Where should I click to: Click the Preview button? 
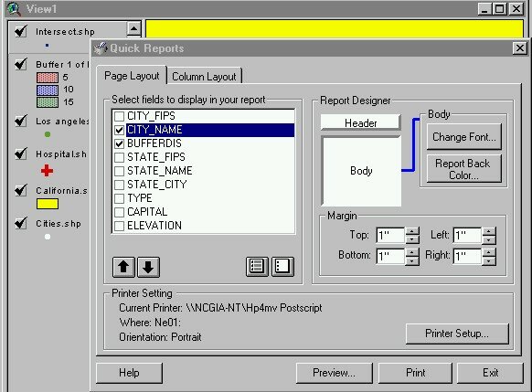[335, 373]
